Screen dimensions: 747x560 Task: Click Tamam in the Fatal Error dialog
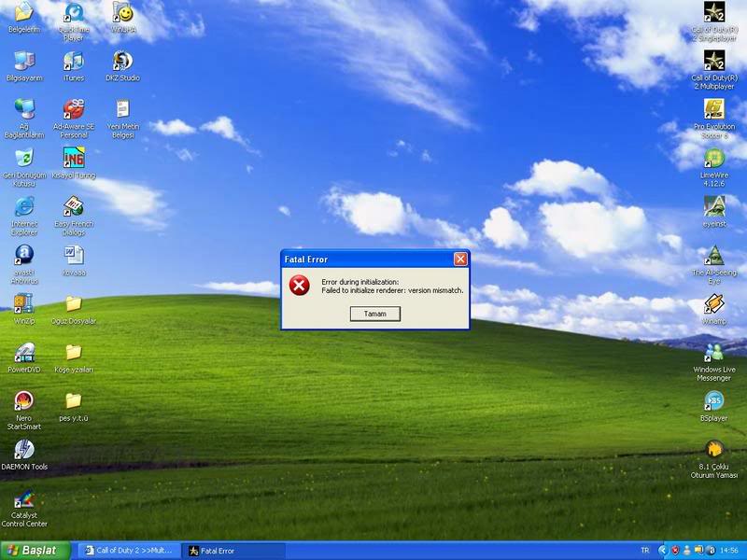click(x=375, y=314)
